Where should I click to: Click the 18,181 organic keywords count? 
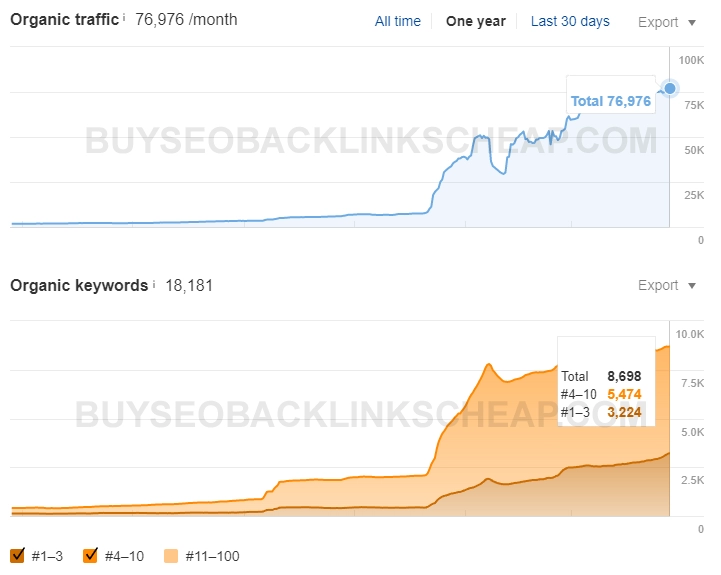click(x=189, y=286)
